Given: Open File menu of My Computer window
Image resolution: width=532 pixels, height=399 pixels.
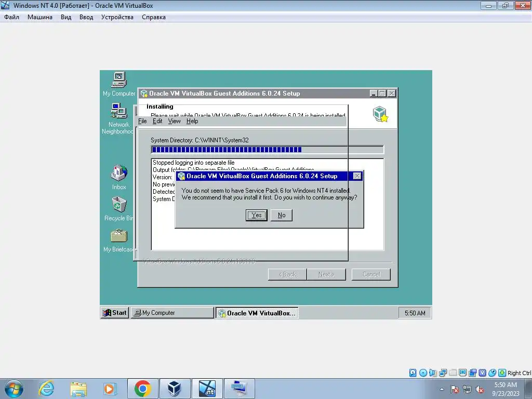Looking at the screenshot, I should (x=142, y=121).
